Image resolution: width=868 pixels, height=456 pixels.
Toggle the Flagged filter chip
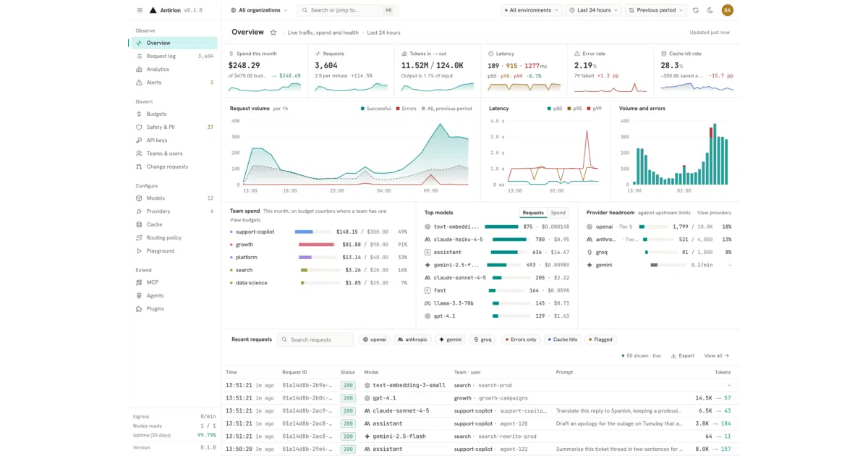coord(600,339)
